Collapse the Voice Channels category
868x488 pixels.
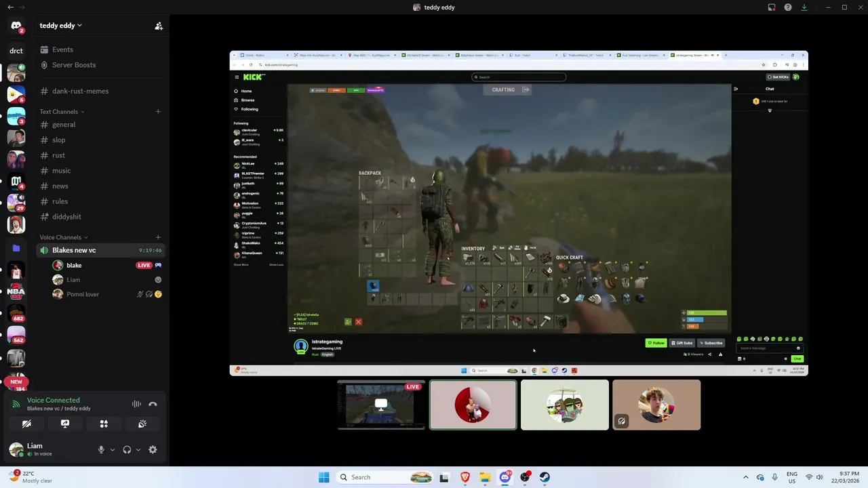click(64, 237)
